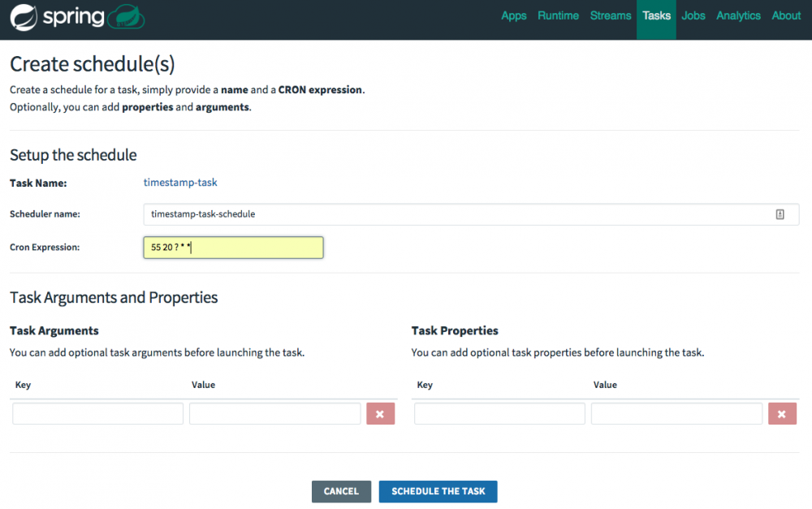Navigate to the Analytics tab
The width and height of the screenshot is (812, 509).
point(738,16)
